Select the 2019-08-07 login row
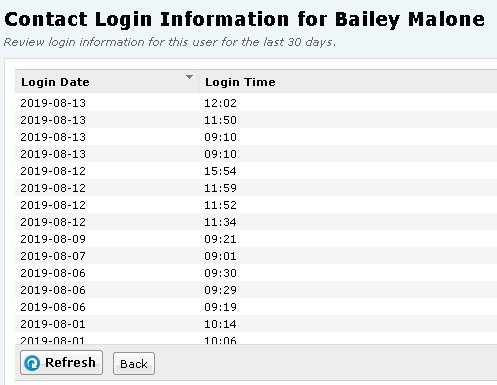Viewport: 497px width, 385px height. (256, 256)
